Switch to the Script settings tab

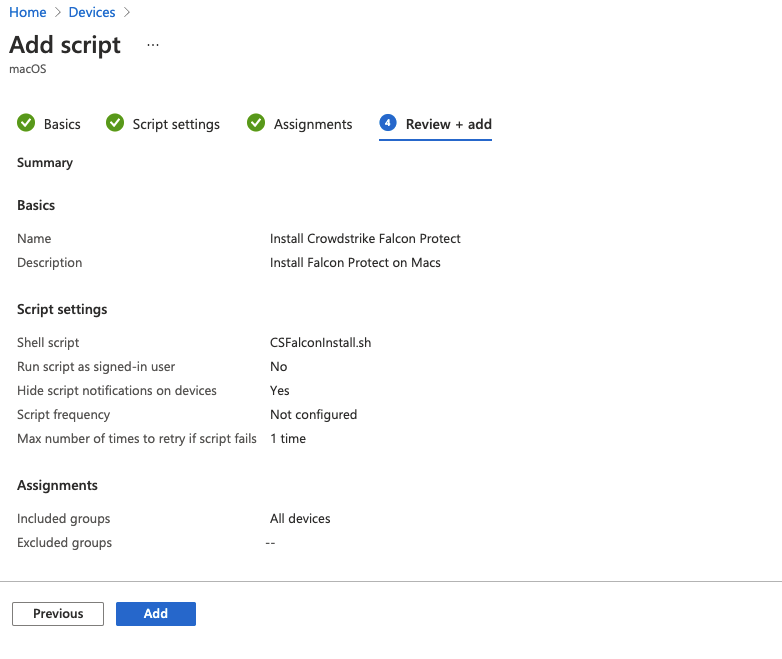pos(176,124)
